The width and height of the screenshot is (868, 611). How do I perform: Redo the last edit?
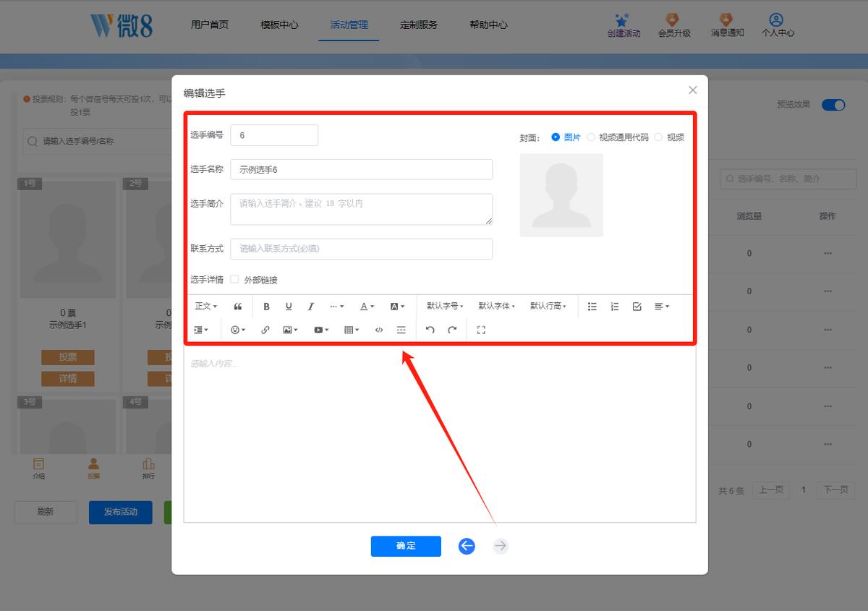click(x=453, y=330)
